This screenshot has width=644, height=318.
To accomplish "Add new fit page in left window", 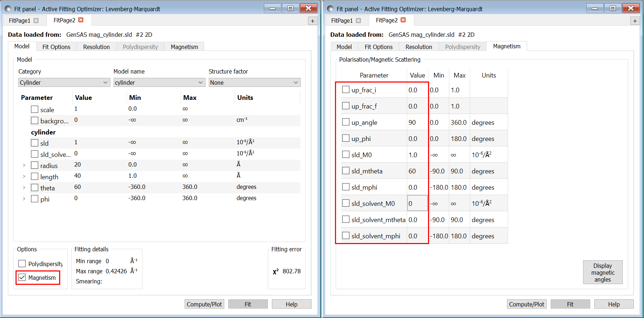I will coord(312,21).
